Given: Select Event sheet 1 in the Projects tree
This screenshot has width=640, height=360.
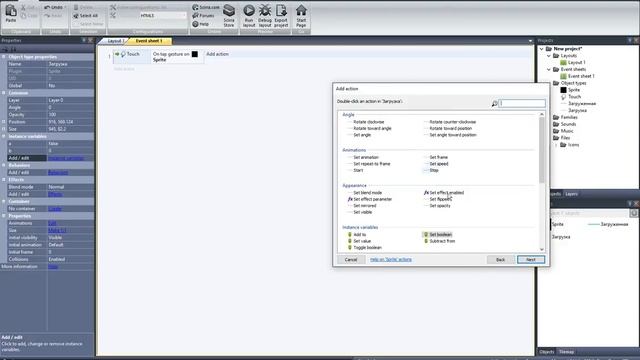Looking at the screenshot, I should click(x=581, y=76).
